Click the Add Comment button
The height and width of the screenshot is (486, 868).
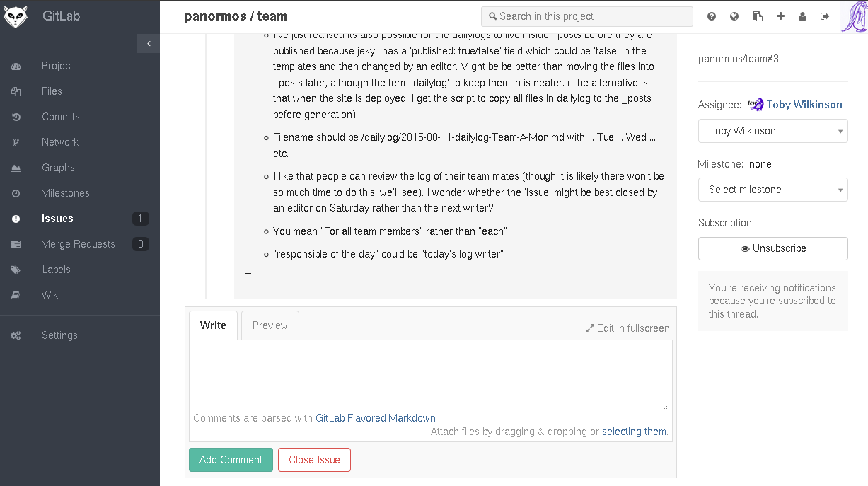pos(231,460)
